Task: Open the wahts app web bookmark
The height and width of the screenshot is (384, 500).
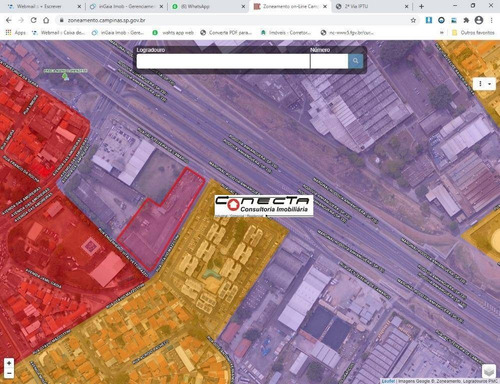Action: click(x=173, y=33)
